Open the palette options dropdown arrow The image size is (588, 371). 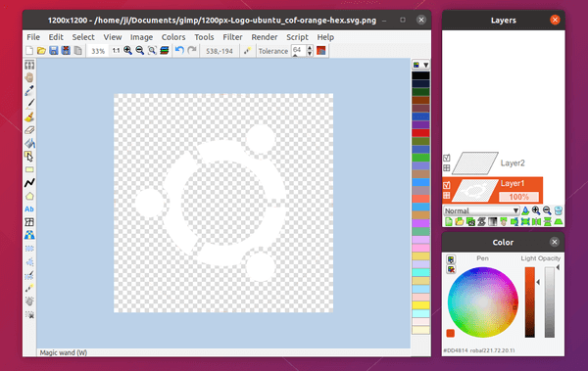click(x=426, y=65)
